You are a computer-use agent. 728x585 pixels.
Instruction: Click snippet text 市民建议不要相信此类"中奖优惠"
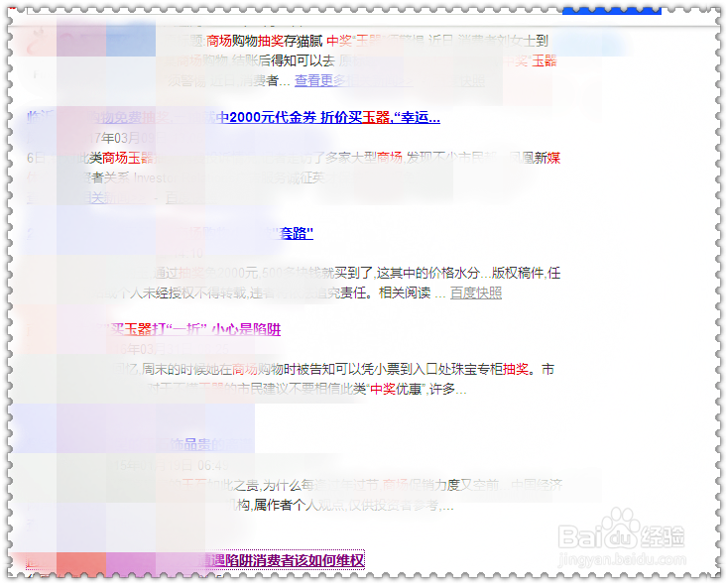tap(329, 389)
